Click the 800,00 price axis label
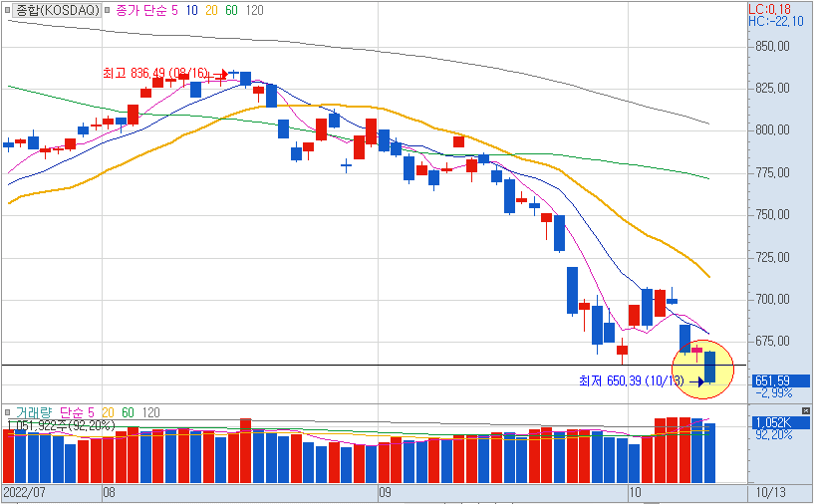This screenshot has height=504, width=814. coord(772,130)
